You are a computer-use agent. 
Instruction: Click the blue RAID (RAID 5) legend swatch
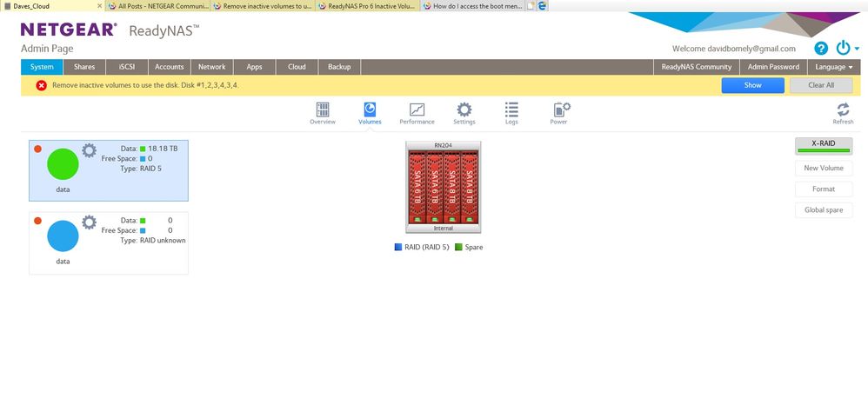coord(398,247)
